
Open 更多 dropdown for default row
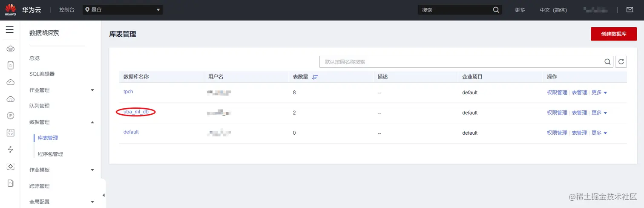point(599,133)
